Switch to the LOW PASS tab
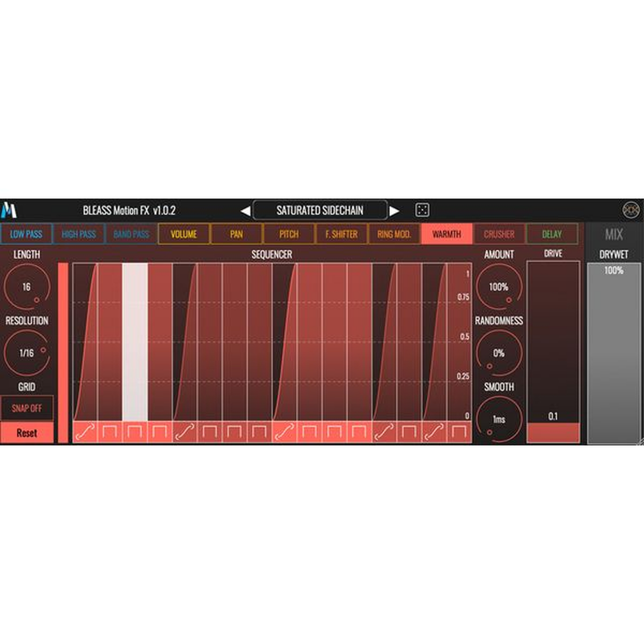Image resolution: width=644 pixels, height=644 pixels. point(26,234)
